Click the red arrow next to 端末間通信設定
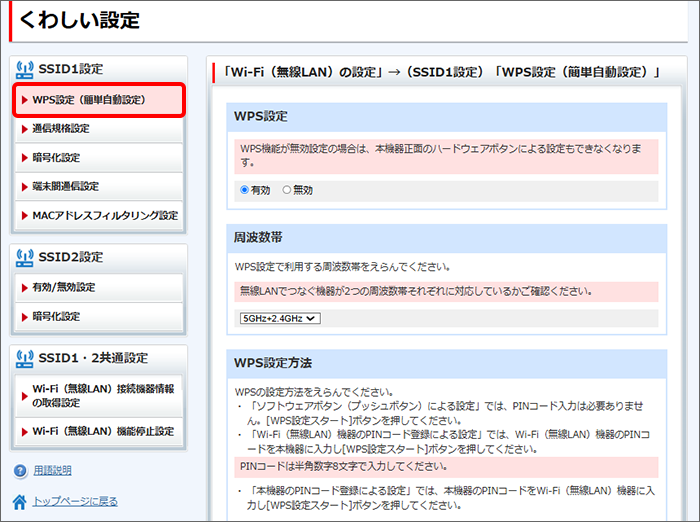 [25, 187]
